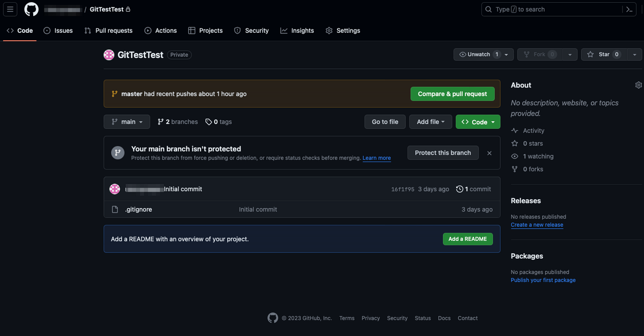Viewport: 644px width, 336px height.
Task: Click the GitTestTest repository title
Action: pos(141,55)
